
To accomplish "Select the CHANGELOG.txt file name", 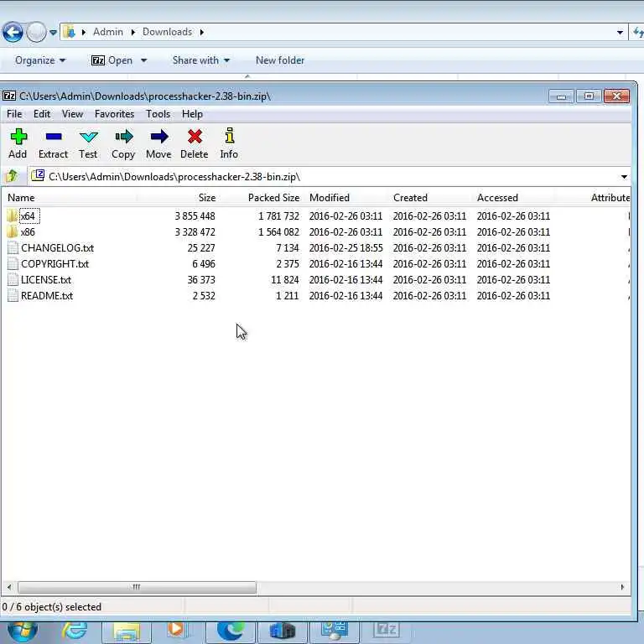I will pyautogui.click(x=58, y=247).
